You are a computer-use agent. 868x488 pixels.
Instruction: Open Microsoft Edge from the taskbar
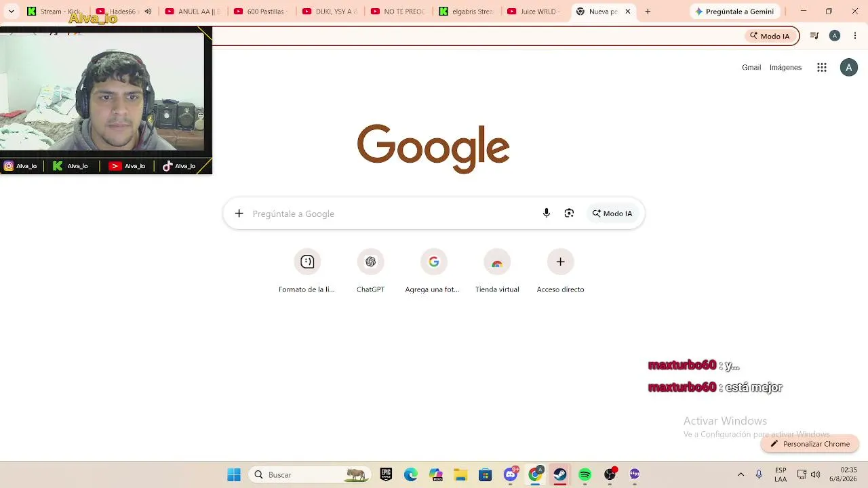411,474
